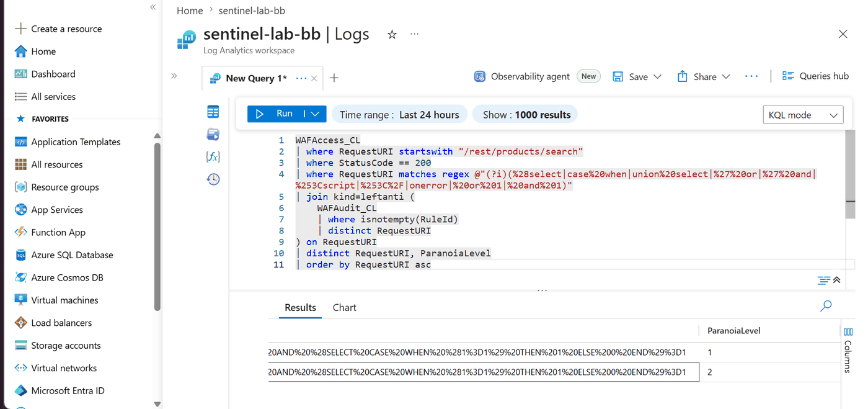Viewport: 868px width, 409px height.
Task: Open Virtual networks
Action: point(64,368)
